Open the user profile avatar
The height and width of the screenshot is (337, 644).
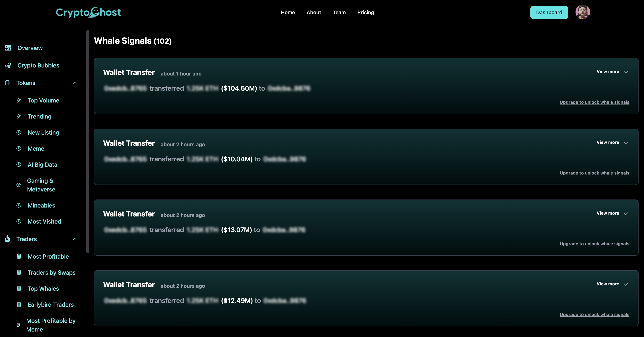[582, 12]
